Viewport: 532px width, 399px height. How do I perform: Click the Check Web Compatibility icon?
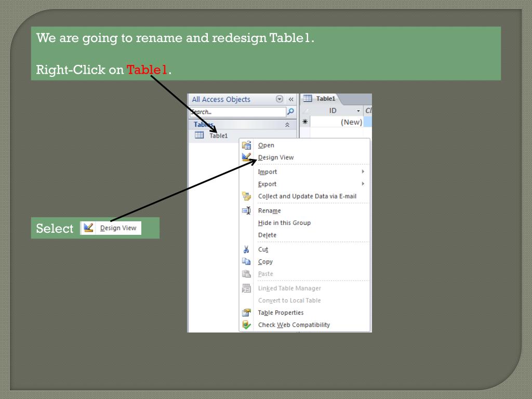(246, 325)
